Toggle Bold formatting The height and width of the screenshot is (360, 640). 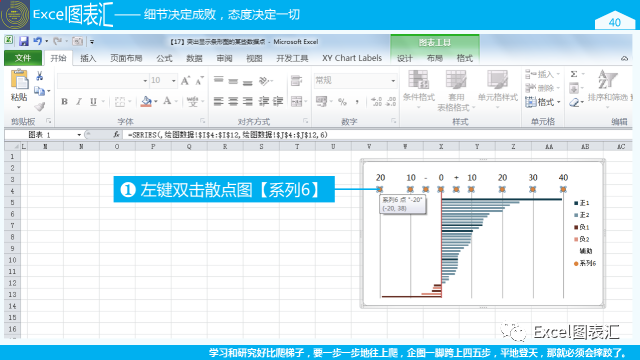64,102
